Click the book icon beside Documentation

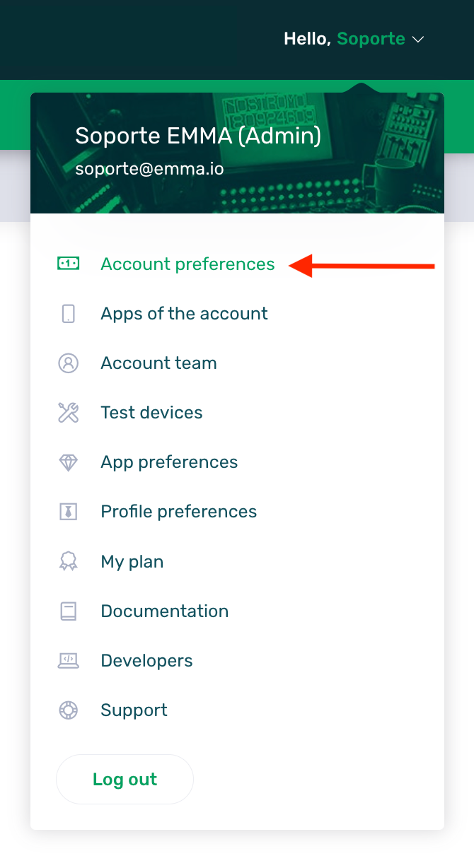[x=68, y=611]
